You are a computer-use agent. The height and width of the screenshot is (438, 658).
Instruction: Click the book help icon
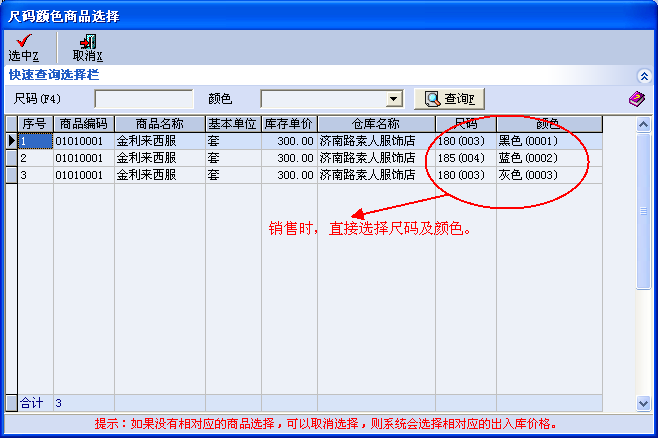coord(637,98)
